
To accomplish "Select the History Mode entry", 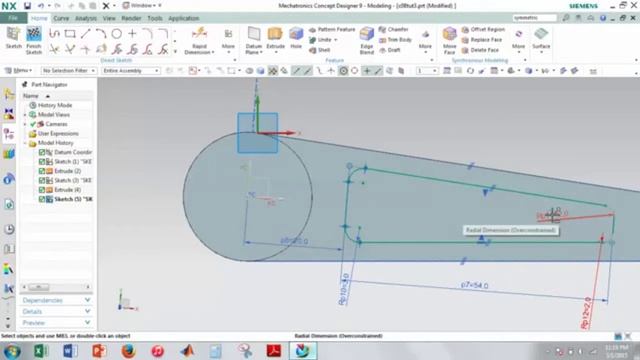I will tap(55, 105).
